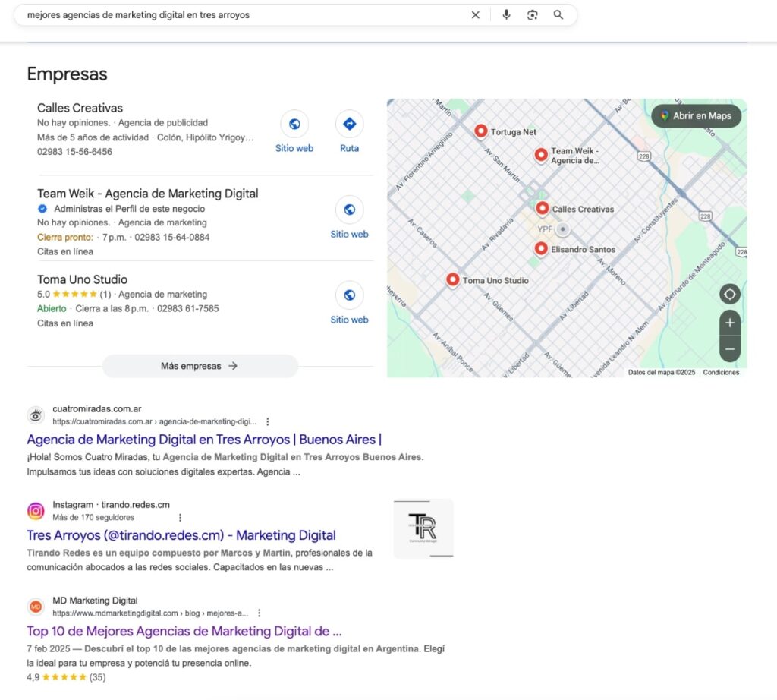This screenshot has width=777, height=700.
Task: Click the TR logo thumbnail
Action: [x=422, y=528]
